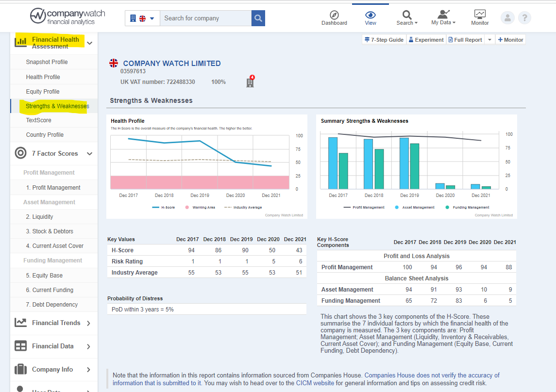Expand the Full Report dropdown arrow
556x392 pixels.
point(489,40)
